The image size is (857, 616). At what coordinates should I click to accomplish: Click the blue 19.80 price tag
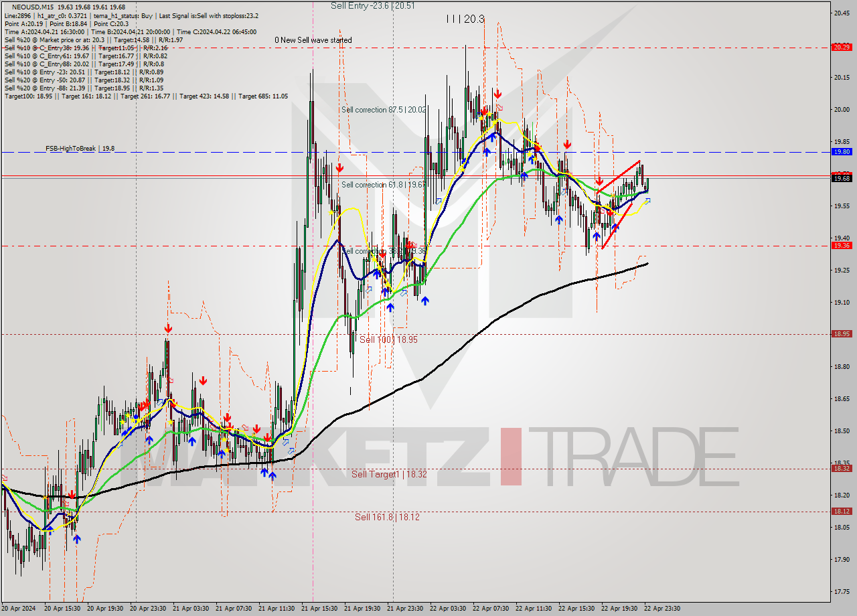tap(842, 152)
